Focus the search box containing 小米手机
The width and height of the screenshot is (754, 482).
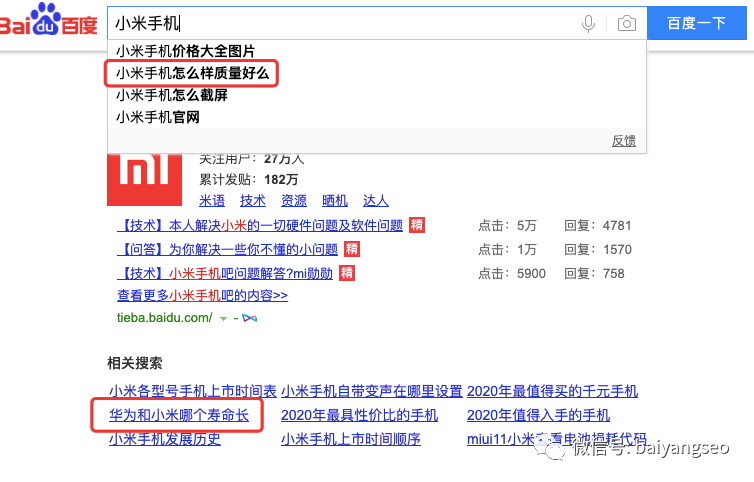click(377, 23)
